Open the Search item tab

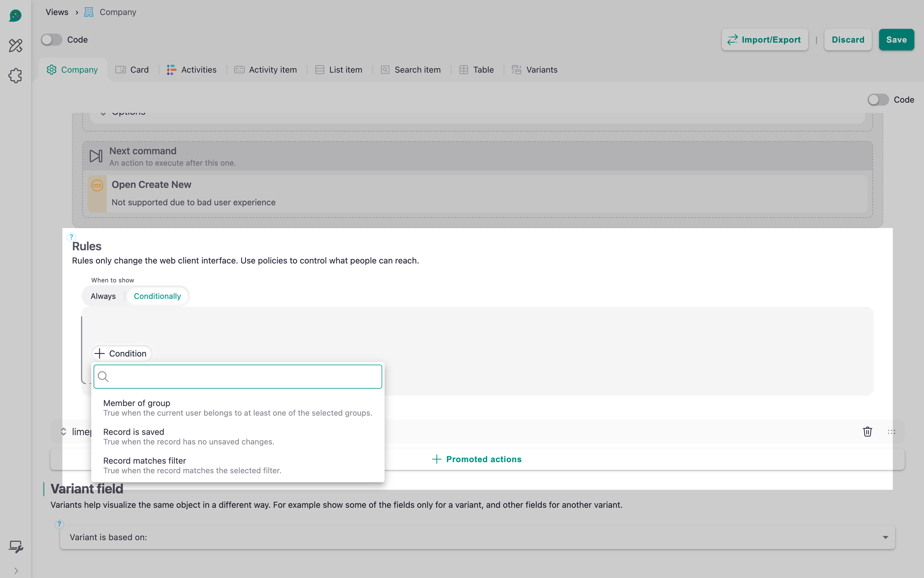tap(411, 70)
